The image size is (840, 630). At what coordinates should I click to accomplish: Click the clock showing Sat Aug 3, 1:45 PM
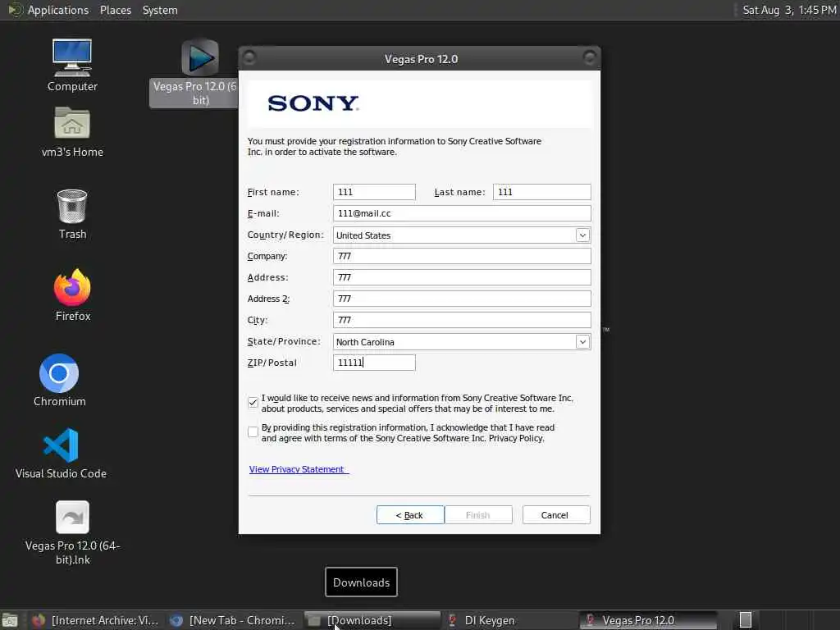(x=789, y=10)
